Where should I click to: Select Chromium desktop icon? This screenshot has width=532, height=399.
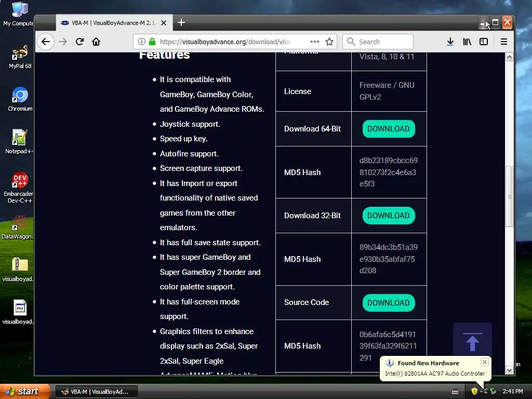tap(20, 99)
